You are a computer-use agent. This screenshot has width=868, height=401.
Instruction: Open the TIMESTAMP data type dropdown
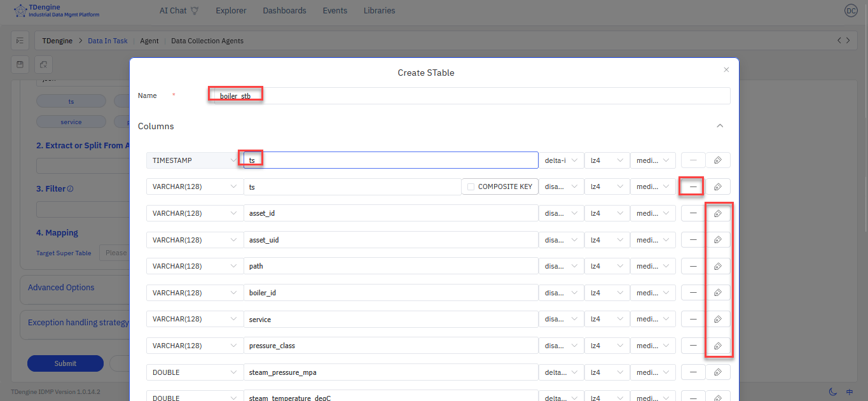pyautogui.click(x=193, y=160)
